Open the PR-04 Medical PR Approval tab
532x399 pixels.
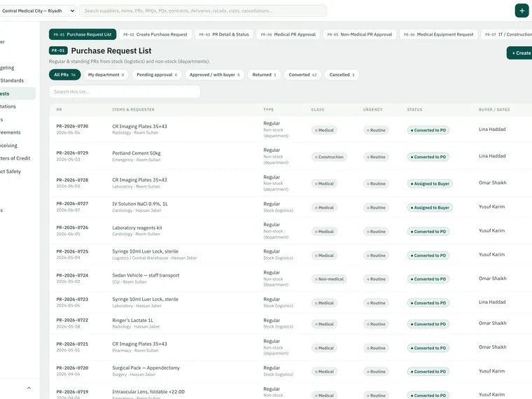point(288,34)
